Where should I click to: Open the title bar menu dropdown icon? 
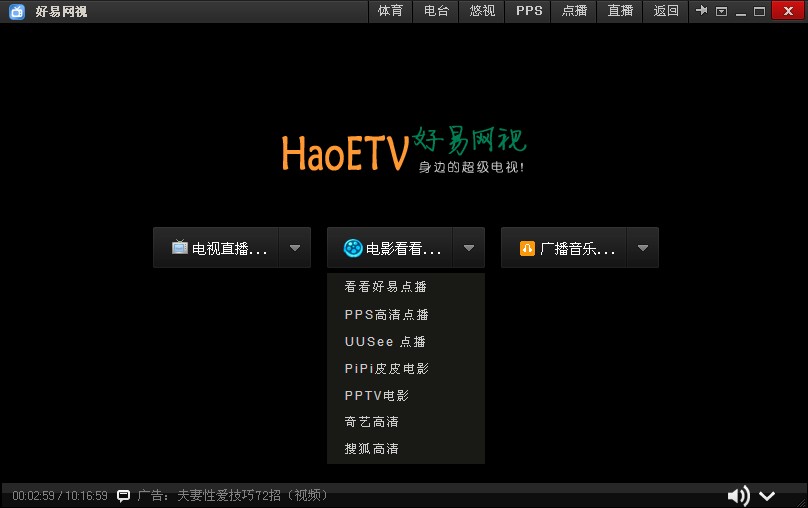coord(721,11)
